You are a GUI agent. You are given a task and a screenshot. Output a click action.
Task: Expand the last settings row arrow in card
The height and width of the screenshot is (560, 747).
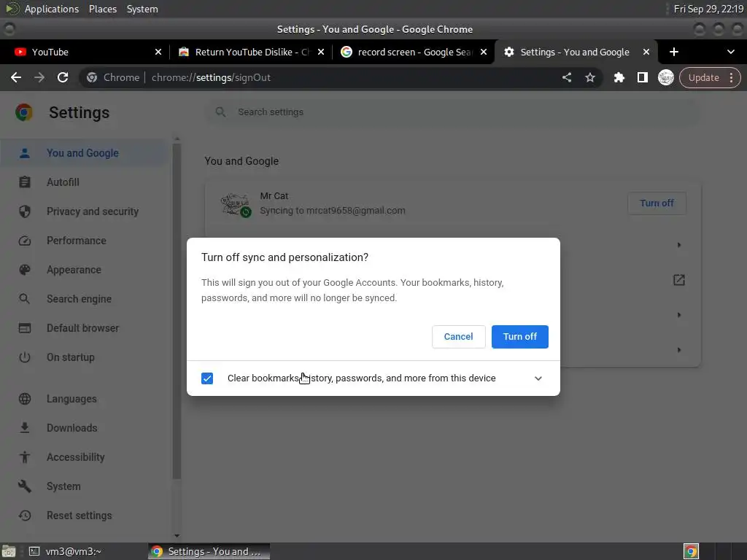(679, 350)
